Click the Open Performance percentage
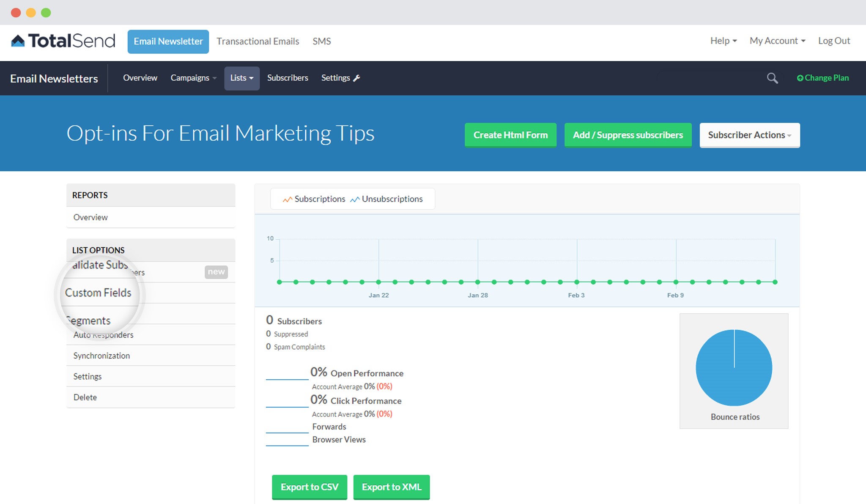 coord(319,372)
